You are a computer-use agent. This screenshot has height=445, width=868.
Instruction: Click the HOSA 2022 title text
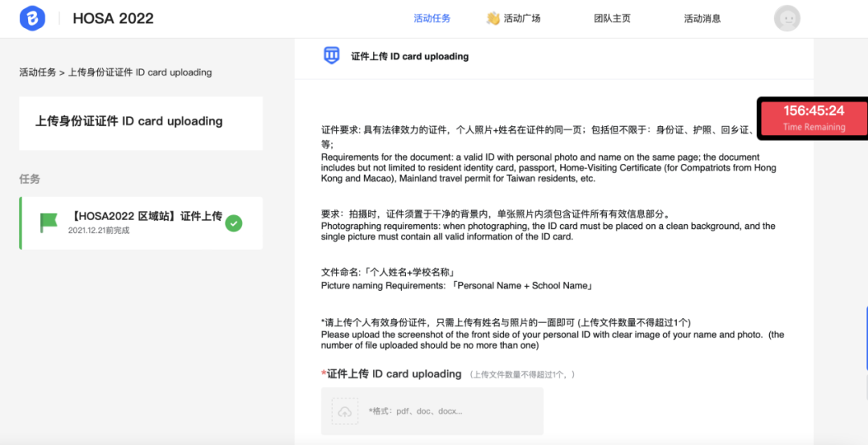(113, 18)
